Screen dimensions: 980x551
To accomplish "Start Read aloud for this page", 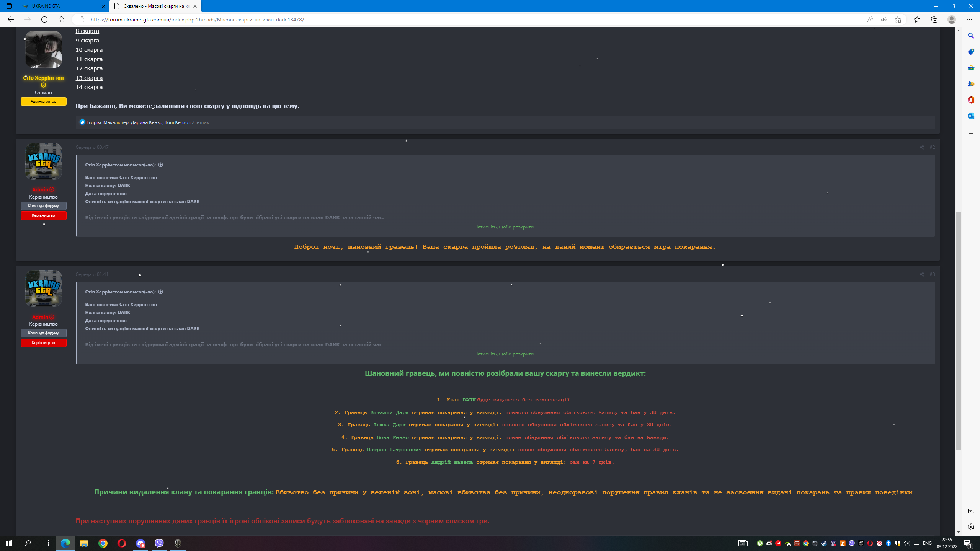I will [x=870, y=20].
